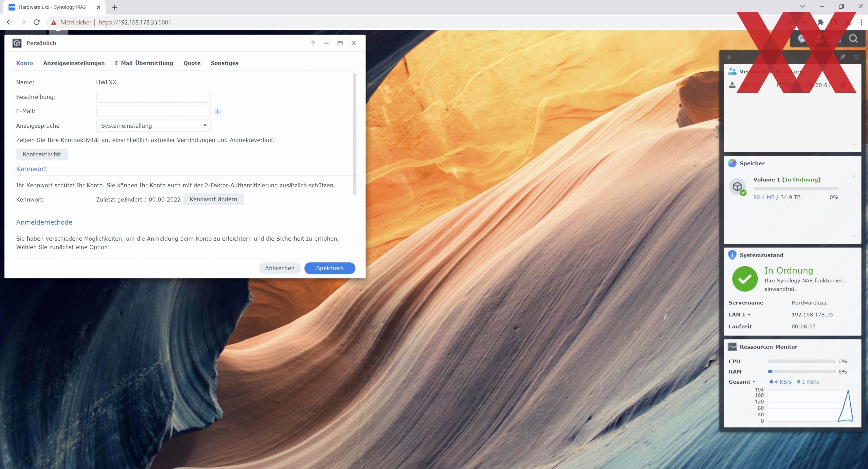Click the Servername value Hardwareluxx
The image size is (868, 469).
(x=809, y=303)
